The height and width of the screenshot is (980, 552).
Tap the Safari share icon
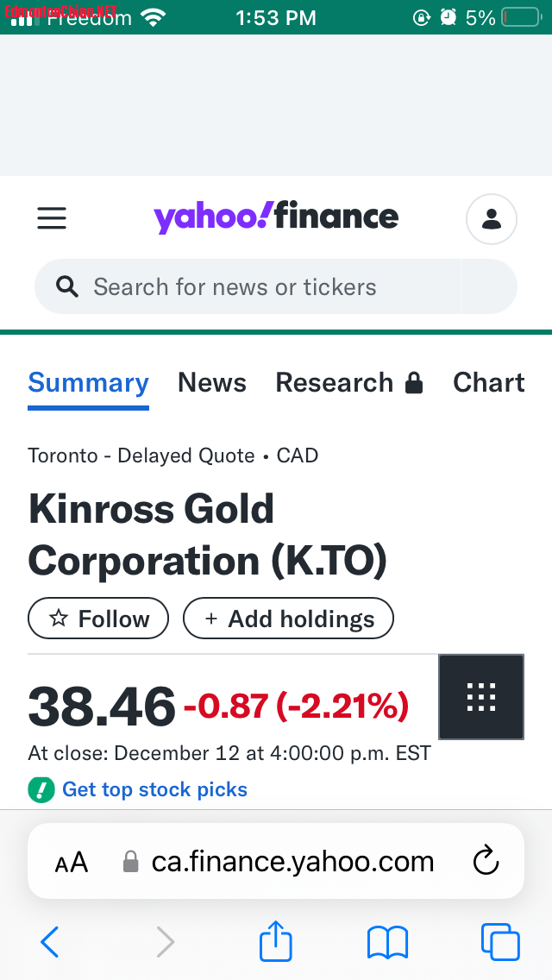[277, 941]
